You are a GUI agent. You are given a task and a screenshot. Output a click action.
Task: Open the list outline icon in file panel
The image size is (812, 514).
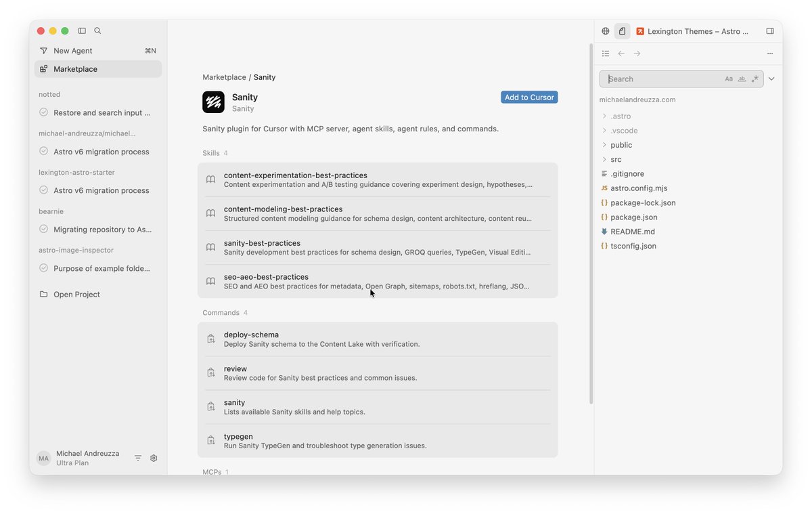tap(606, 53)
